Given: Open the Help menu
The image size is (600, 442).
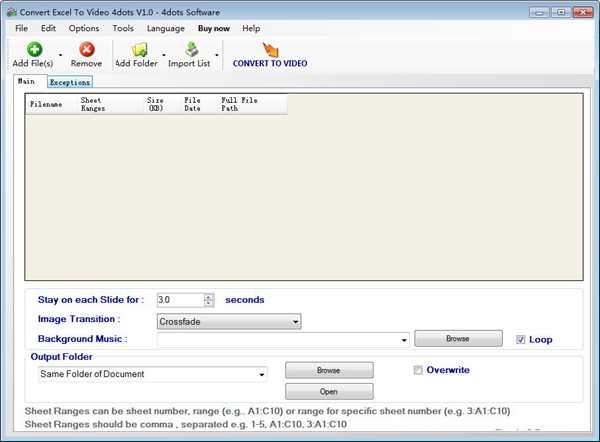Looking at the screenshot, I should [x=251, y=28].
